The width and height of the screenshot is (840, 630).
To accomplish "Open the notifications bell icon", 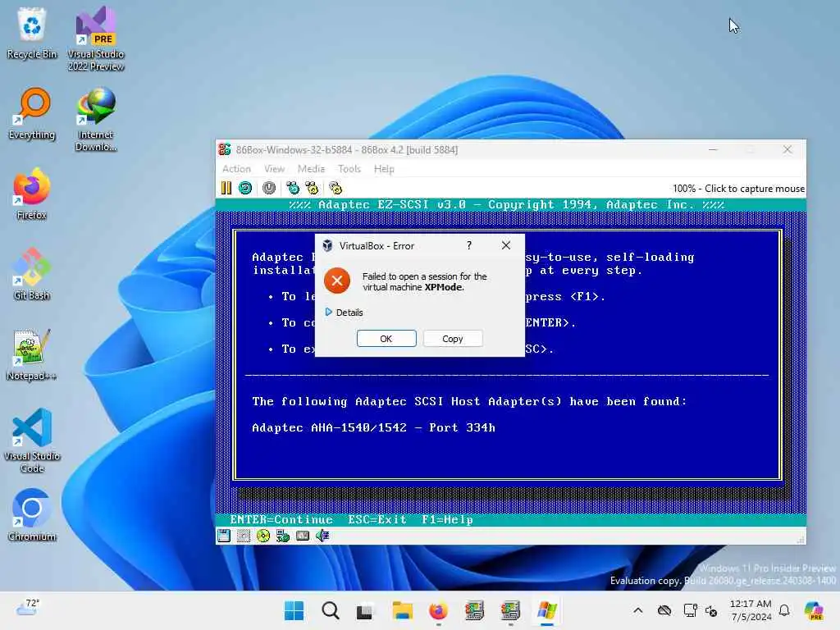I will pos(784,610).
